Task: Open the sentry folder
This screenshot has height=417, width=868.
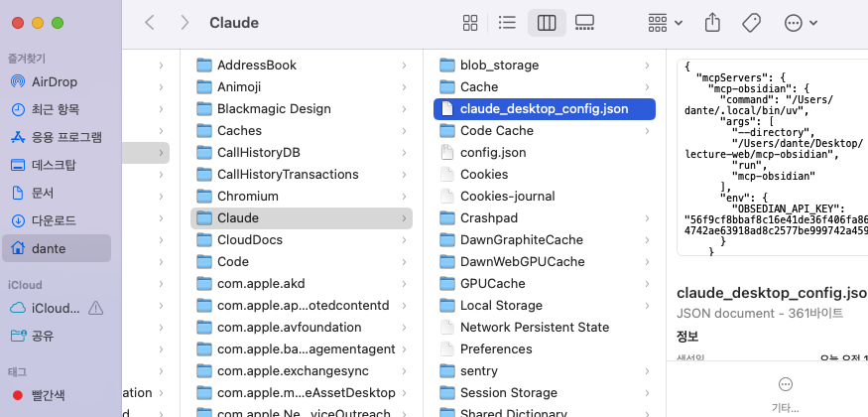Action: (x=545, y=371)
